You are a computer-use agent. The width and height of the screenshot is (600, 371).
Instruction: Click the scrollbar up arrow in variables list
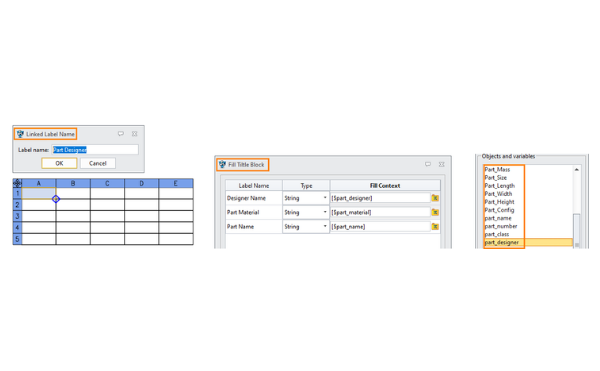(577, 169)
